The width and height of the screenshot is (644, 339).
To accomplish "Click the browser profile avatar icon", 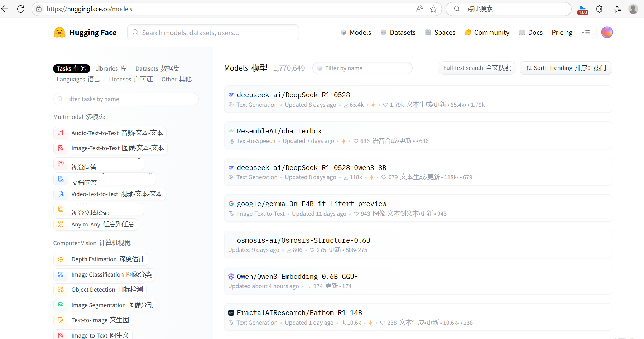I will coord(633,9).
